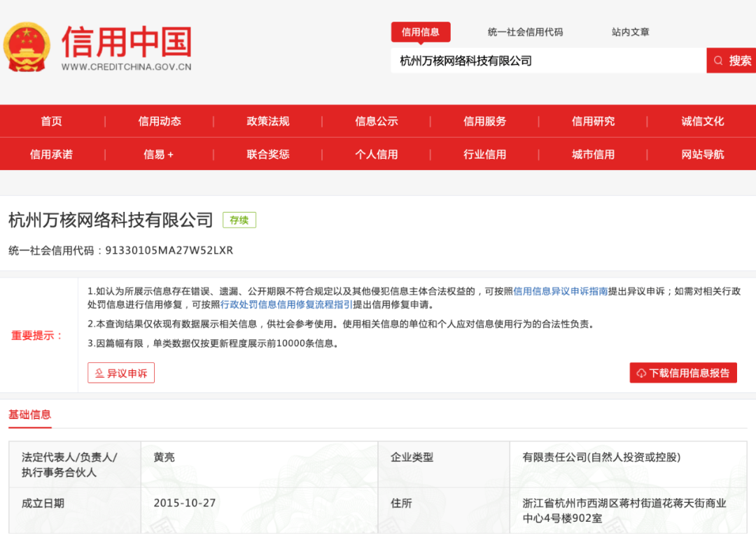756x540 pixels.
Task: Click the megaphone icon beside 异议申诉
Action: click(x=100, y=372)
